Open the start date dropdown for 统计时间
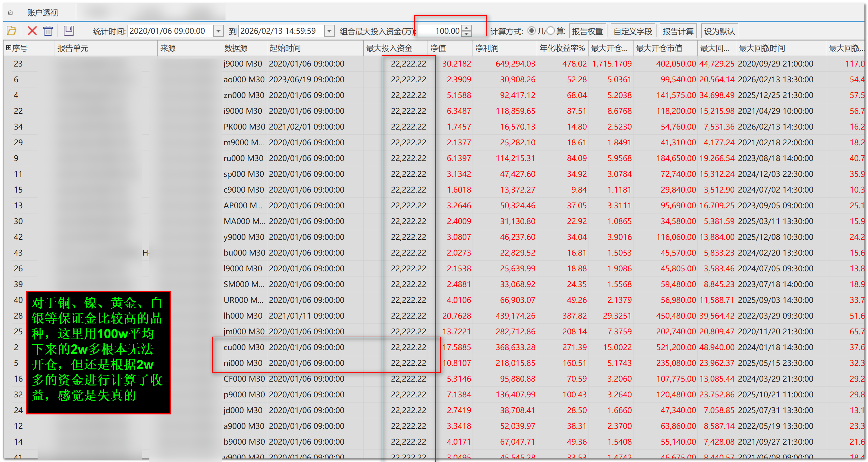The image size is (868, 462). click(x=218, y=31)
